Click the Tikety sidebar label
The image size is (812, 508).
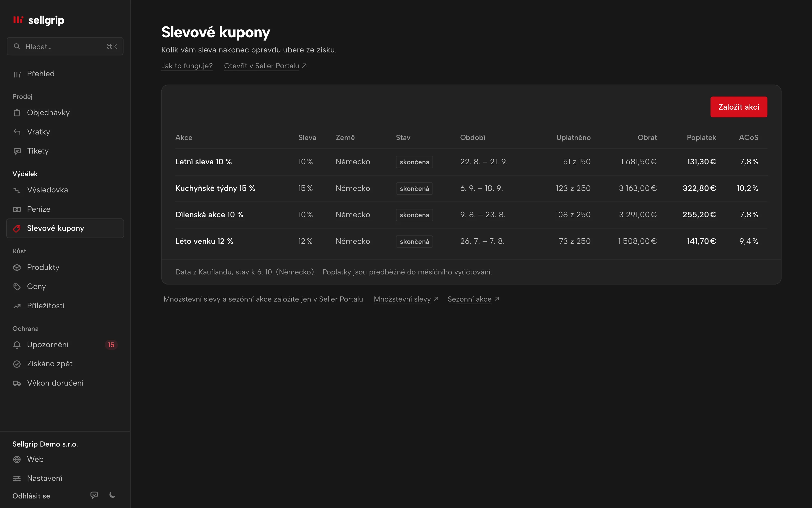click(x=38, y=151)
